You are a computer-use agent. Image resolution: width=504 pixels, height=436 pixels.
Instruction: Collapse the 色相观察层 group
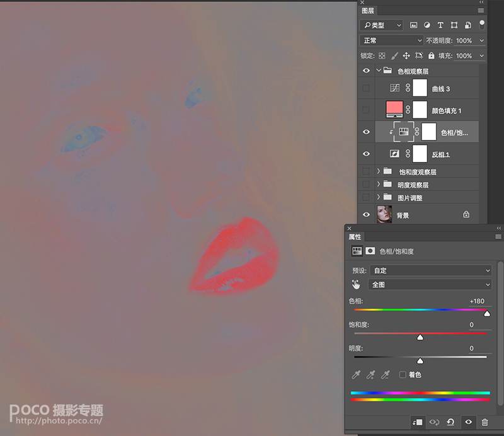pyautogui.click(x=379, y=70)
